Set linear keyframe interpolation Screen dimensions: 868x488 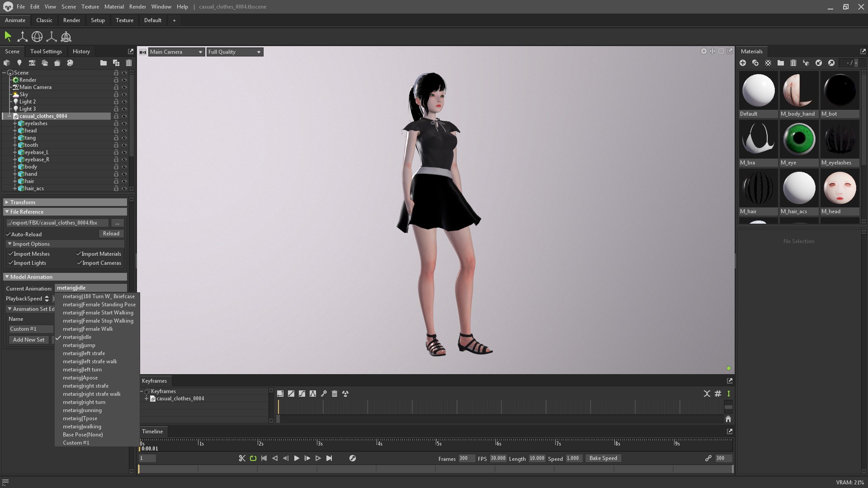click(291, 394)
